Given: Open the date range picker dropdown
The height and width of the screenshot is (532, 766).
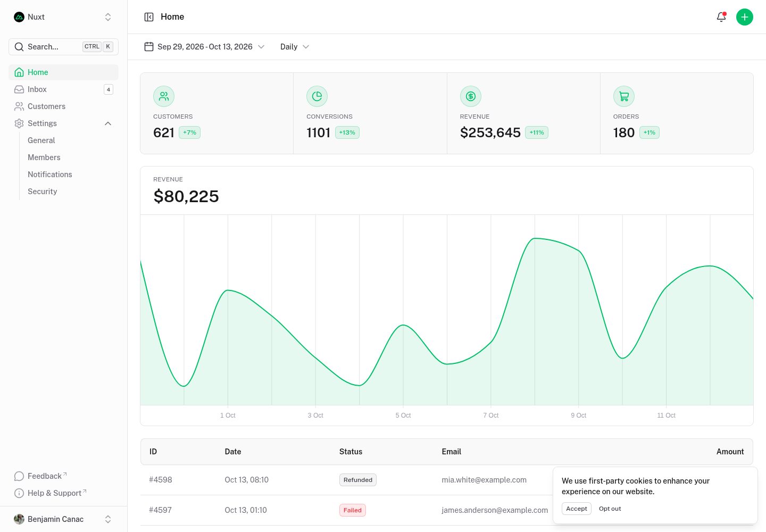Looking at the screenshot, I should [x=205, y=47].
